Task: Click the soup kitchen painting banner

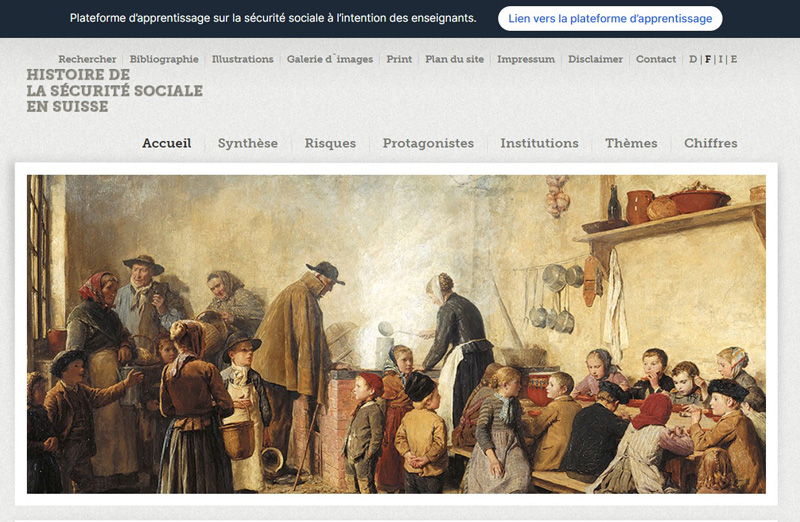Action: point(396,334)
